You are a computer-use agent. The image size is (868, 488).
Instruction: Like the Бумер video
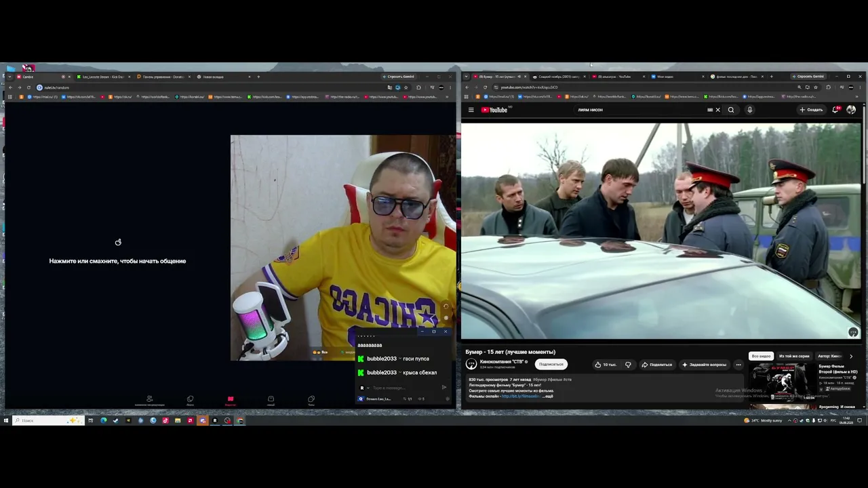(x=605, y=365)
